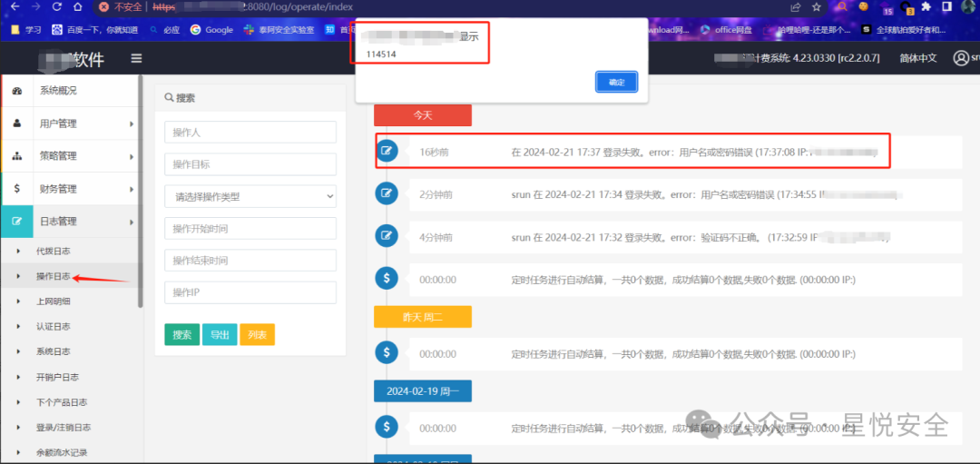Click the 策略管理 hierarchy icon
This screenshot has width=980, height=464.
17,155
